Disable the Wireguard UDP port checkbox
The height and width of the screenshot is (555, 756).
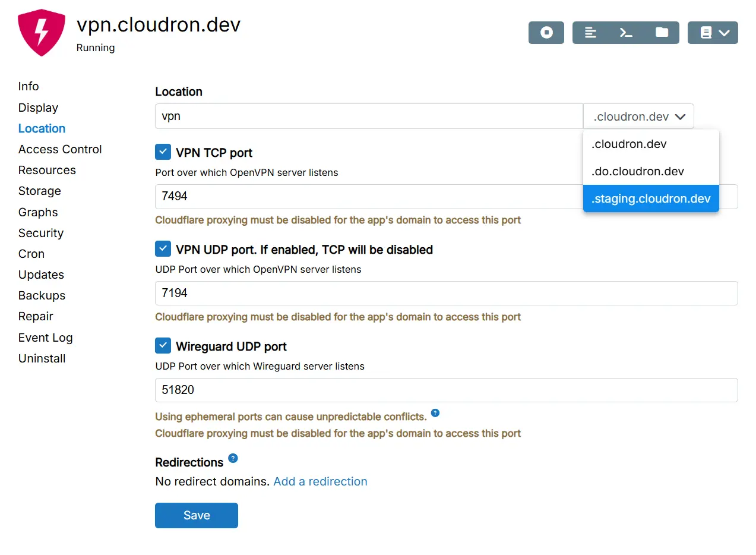tap(163, 346)
